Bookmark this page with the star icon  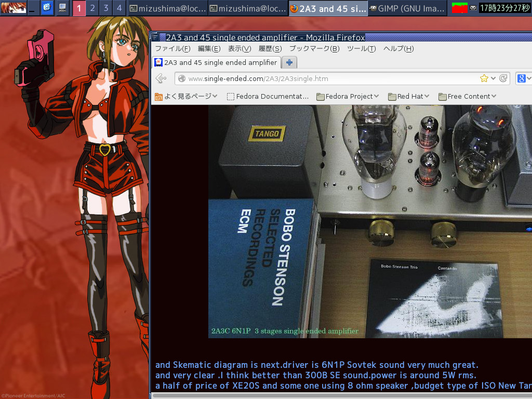pos(484,78)
